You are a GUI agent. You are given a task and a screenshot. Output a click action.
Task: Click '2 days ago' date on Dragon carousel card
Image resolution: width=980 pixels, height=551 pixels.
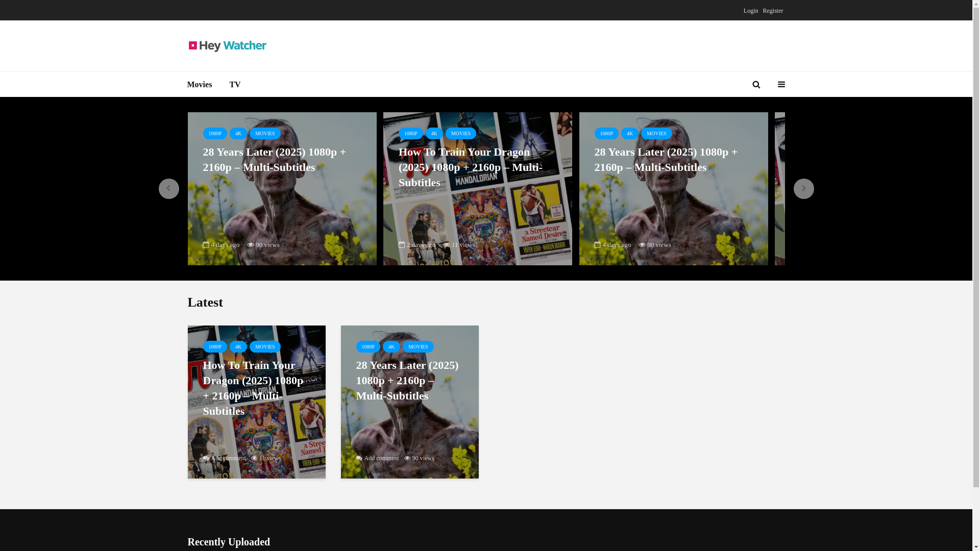[x=417, y=245]
